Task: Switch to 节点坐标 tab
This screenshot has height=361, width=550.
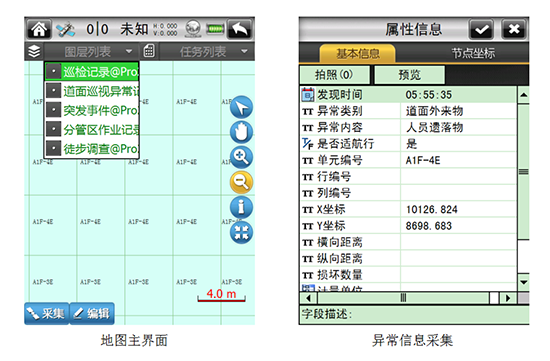Action: (x=473, y=53)
